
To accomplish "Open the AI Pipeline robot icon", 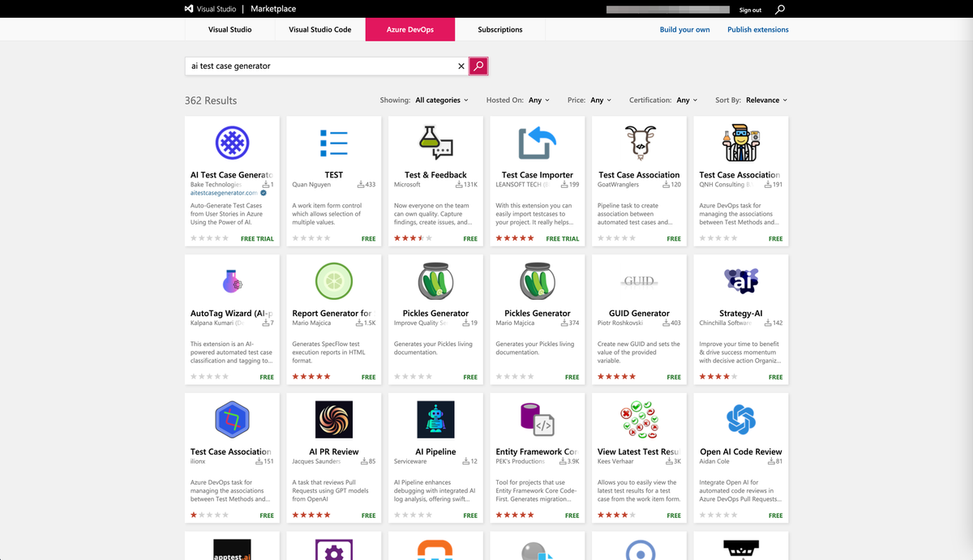I will coord(435,420).
